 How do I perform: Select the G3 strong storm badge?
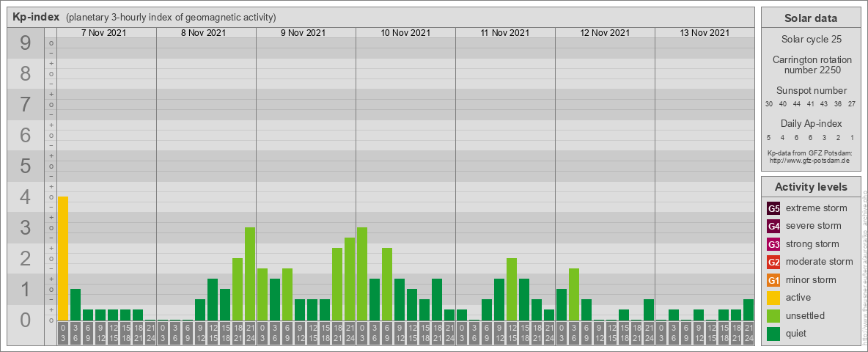pos(773,244)
